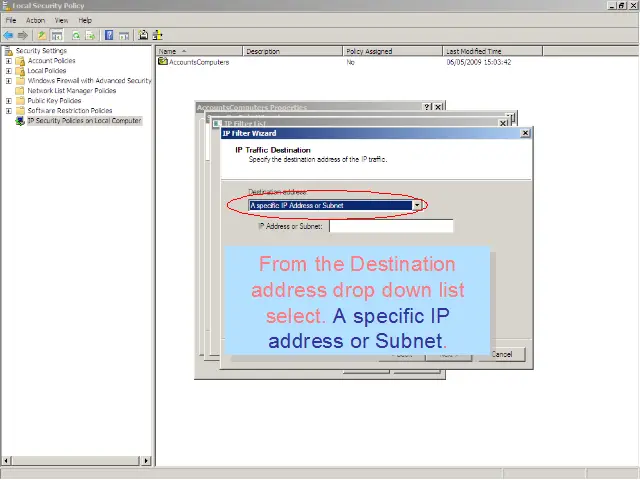Click the IP Address or Subnet field
This screenshot has height=480, width=640.
(391, 227)
